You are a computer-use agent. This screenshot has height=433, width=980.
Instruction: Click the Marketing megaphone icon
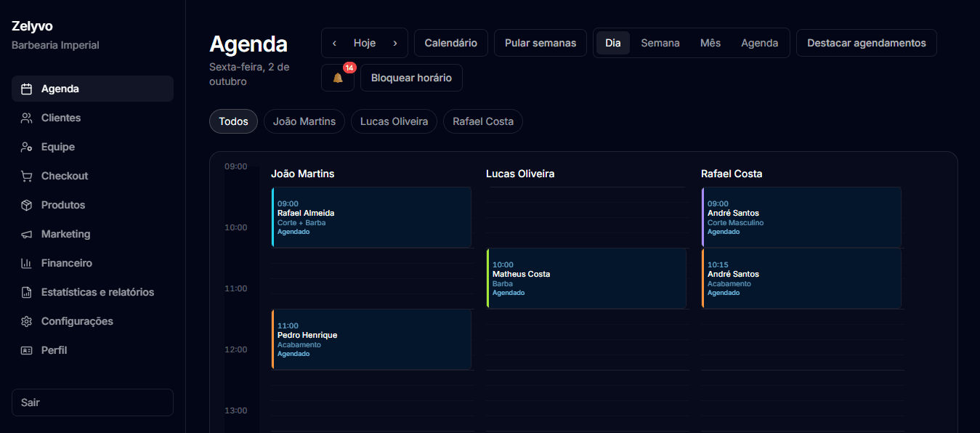click(26, 234)
